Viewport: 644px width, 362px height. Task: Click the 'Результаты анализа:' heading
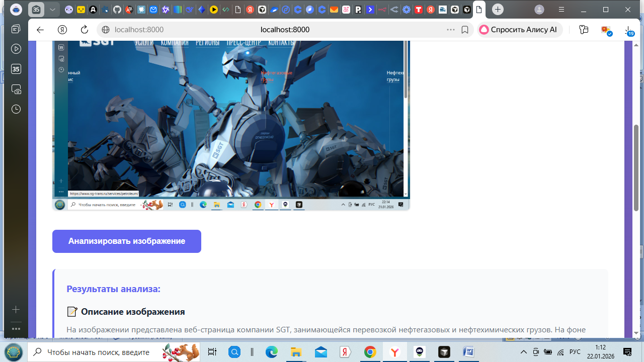click(x=113, y=289)
